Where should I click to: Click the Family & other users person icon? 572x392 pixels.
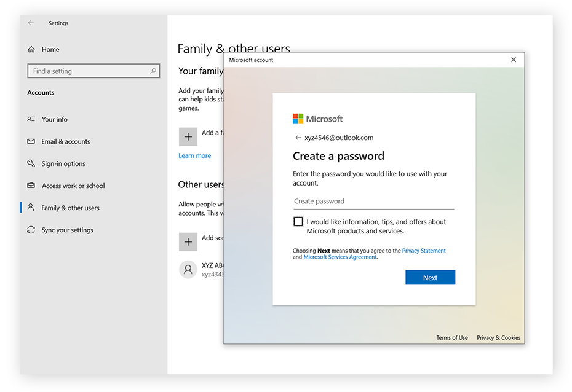[31, 207]
